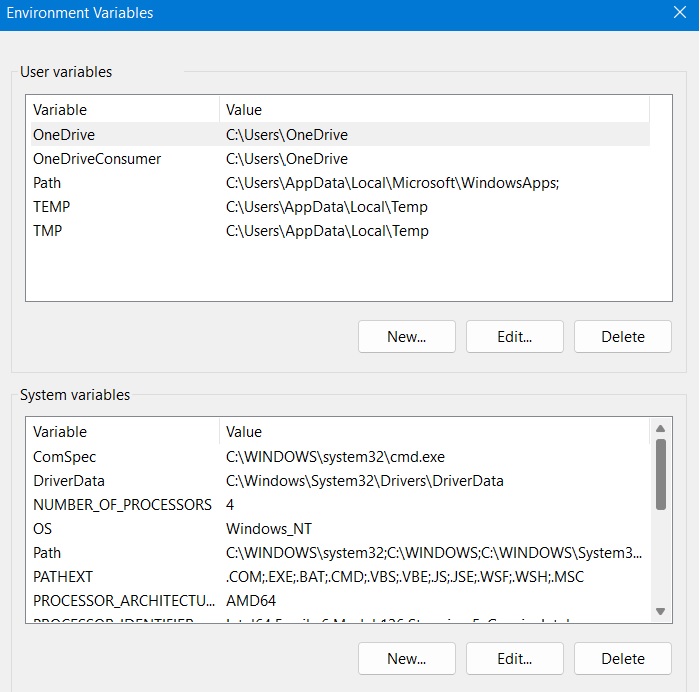This screenshot has height=692, width=700.
Task: Click Value column header in System variables
Action: 434,432
